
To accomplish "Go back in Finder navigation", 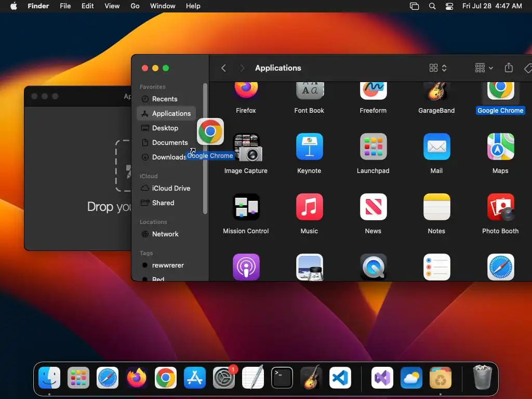I will (223, 68).
